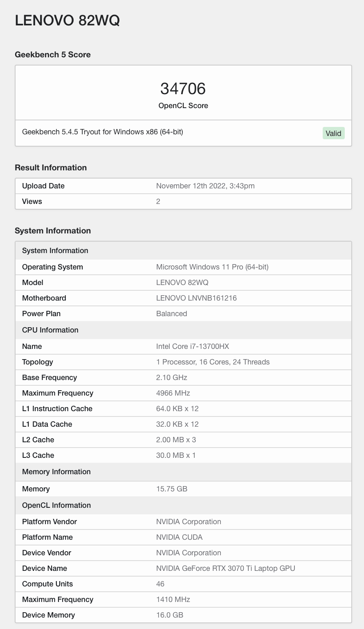Click the Geekbench 5.4.5 Tryout version text
Image resolution: width=364 pixels, height=629 pixels.
coord(103,132)
